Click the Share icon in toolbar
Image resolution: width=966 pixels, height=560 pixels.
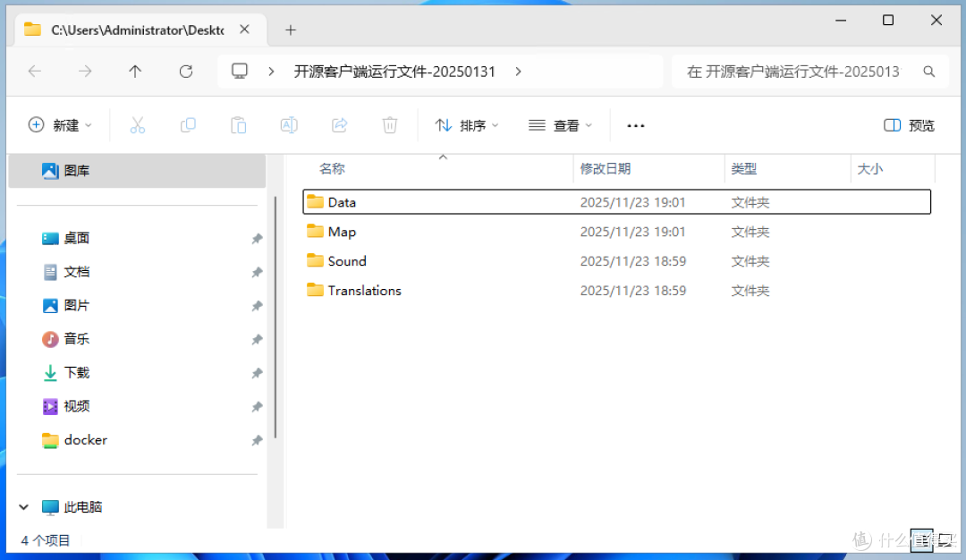pos(340,125)
